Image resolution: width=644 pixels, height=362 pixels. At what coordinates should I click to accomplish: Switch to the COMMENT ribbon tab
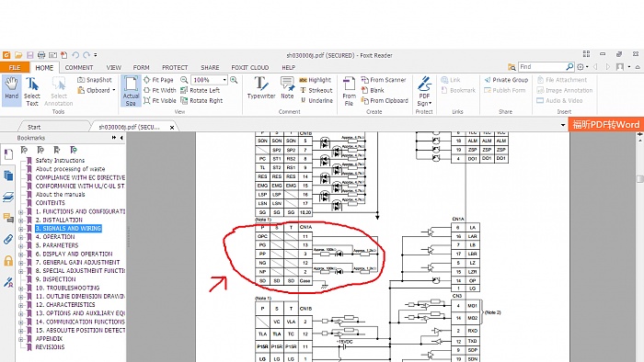79,68
